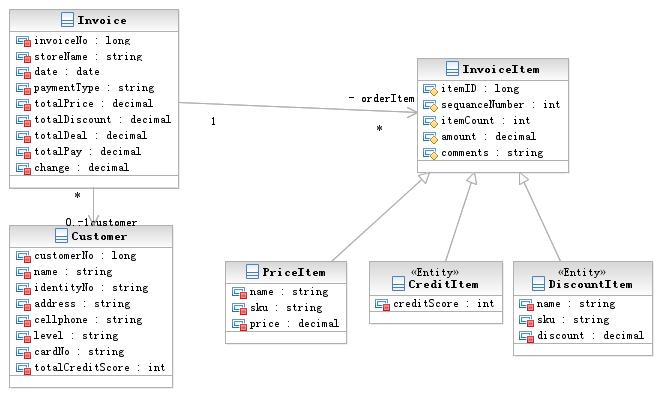The width and height of the screenshot is (666, 399).
Task: Click the yellow-diamond icon next to itemID
Action: 430,90
